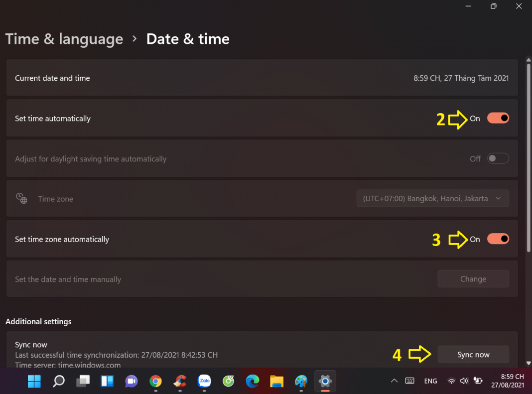532x394 pixels.
Task: Launch Google Chrome from the taskbar
Action: [155, 382]
